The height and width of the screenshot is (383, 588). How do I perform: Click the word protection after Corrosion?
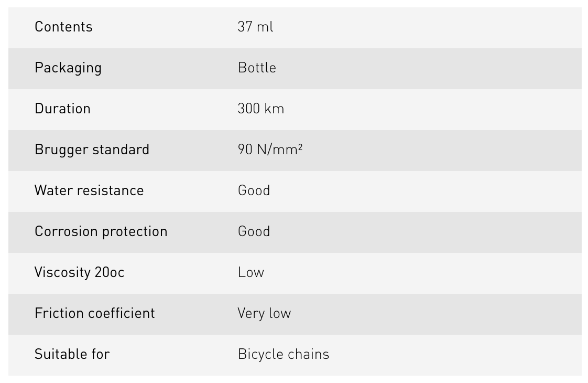[135, 231]
